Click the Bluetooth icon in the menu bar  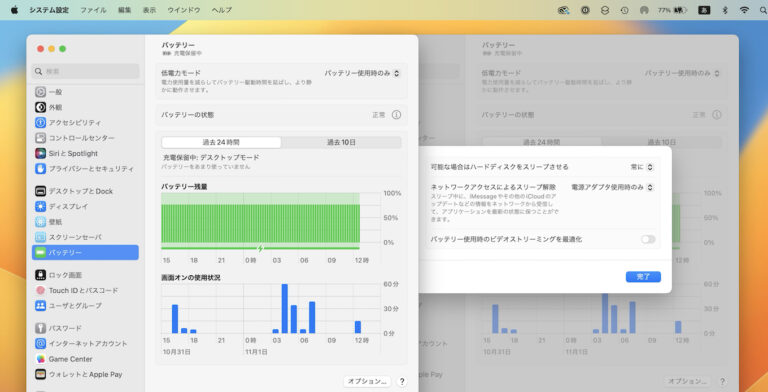tap(725, 10)
